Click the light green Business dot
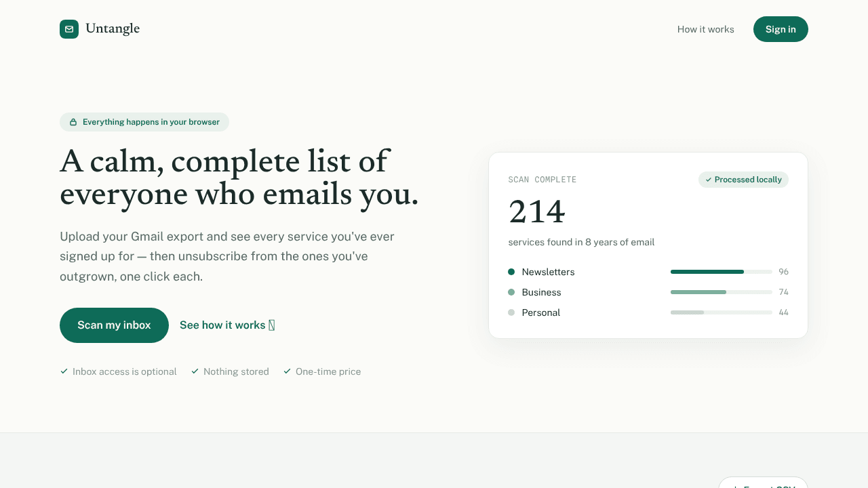This screenshot has width=868, height=488. [x=511, y=292]
